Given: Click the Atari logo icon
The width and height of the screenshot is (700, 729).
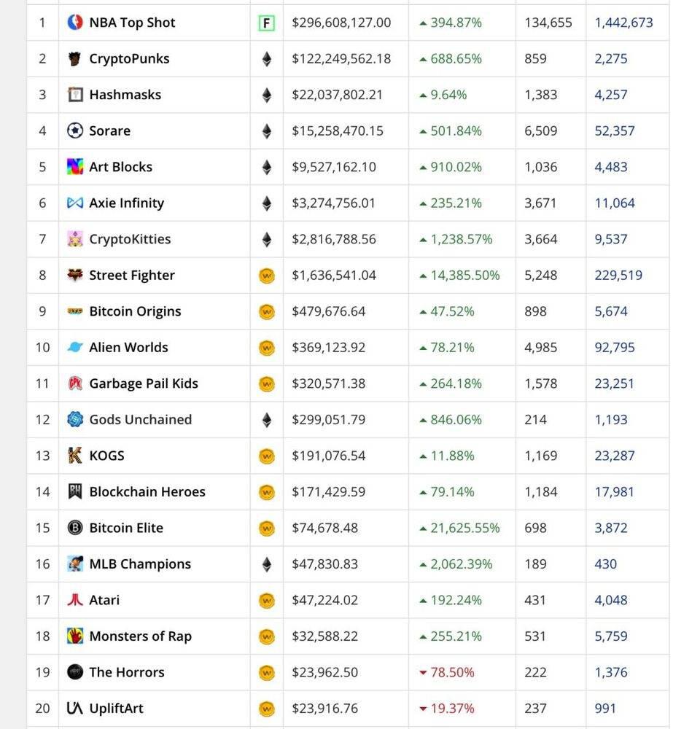Looking at the screenshot, I should pyautogui.click(x=75, y=600).
